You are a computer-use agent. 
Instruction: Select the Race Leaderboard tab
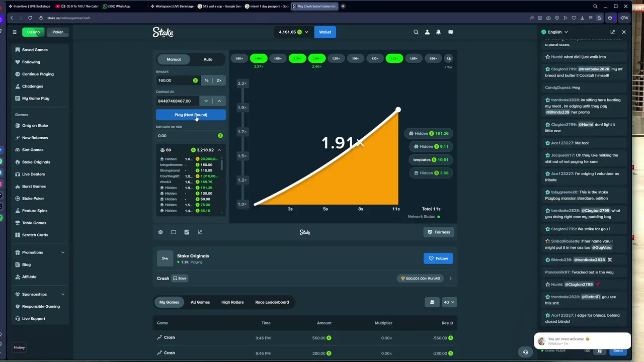tap(272, 302)
